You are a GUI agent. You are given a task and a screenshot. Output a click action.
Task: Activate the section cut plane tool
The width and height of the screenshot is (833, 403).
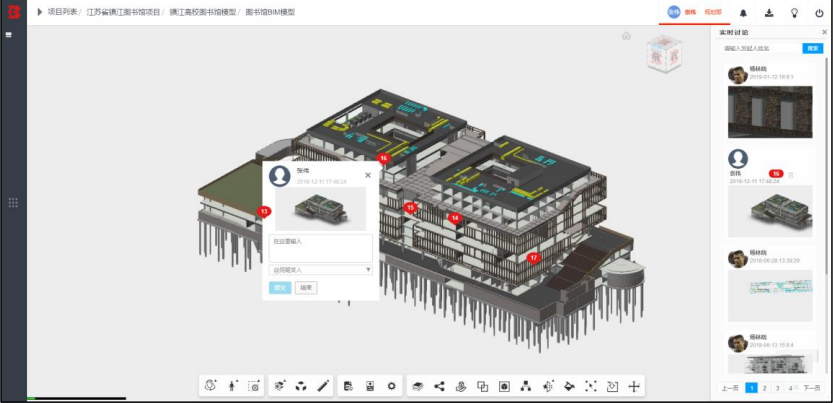pos(548,386)
